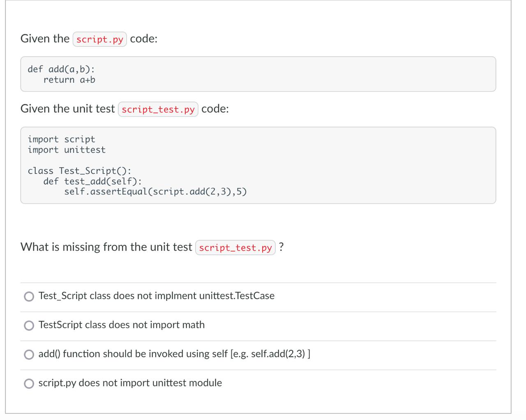This screenshot has height=420, width=526.
Task: Select radio button for unittest.TestCase answer
Action: (x=29, y=296)
